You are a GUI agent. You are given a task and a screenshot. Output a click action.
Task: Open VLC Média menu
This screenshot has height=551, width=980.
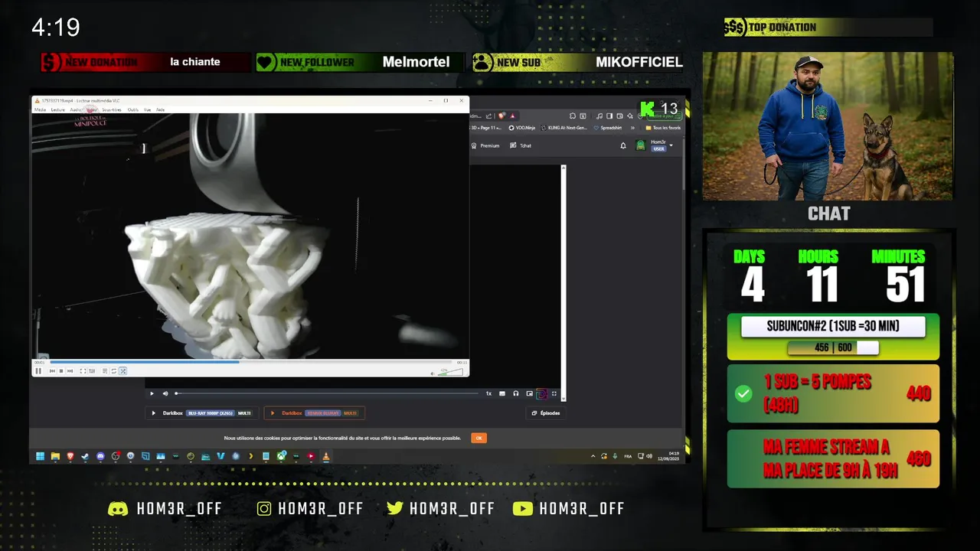[x=40, y=109]
